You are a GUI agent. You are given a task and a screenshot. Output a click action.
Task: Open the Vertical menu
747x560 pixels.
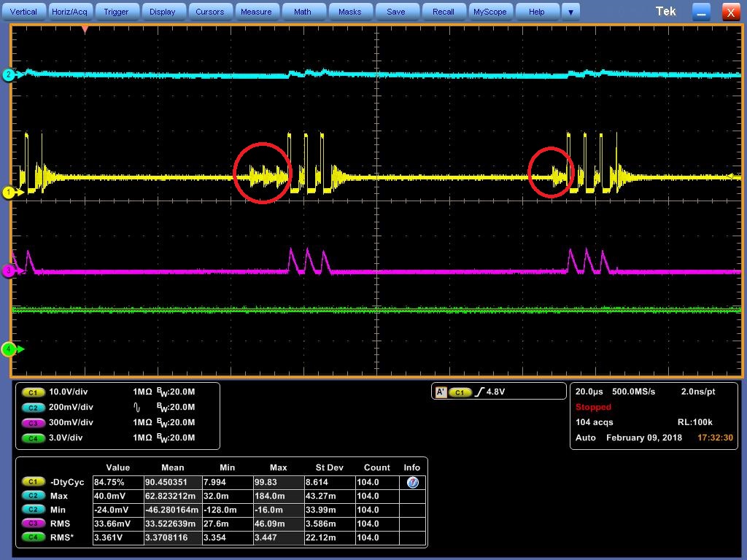pyautogui.click(x=23, y=12)
